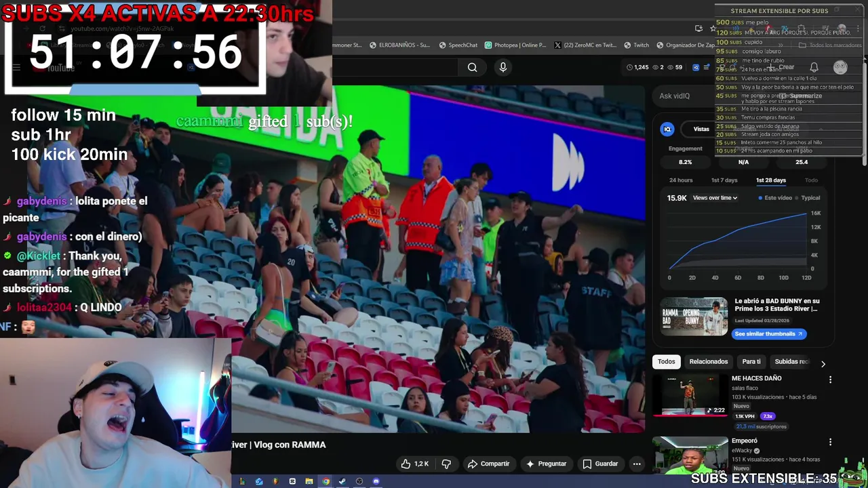Click Bad Bunny River thumbnail preview
Screen dimensions: 868x488
coord(694,317)
